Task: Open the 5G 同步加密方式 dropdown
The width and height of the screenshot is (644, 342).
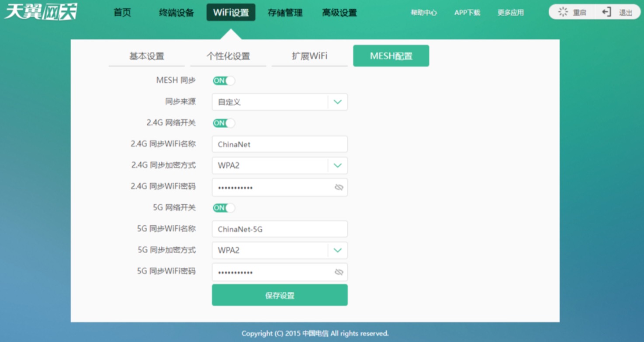Action: pyautogui.click(x=337, y=250)
